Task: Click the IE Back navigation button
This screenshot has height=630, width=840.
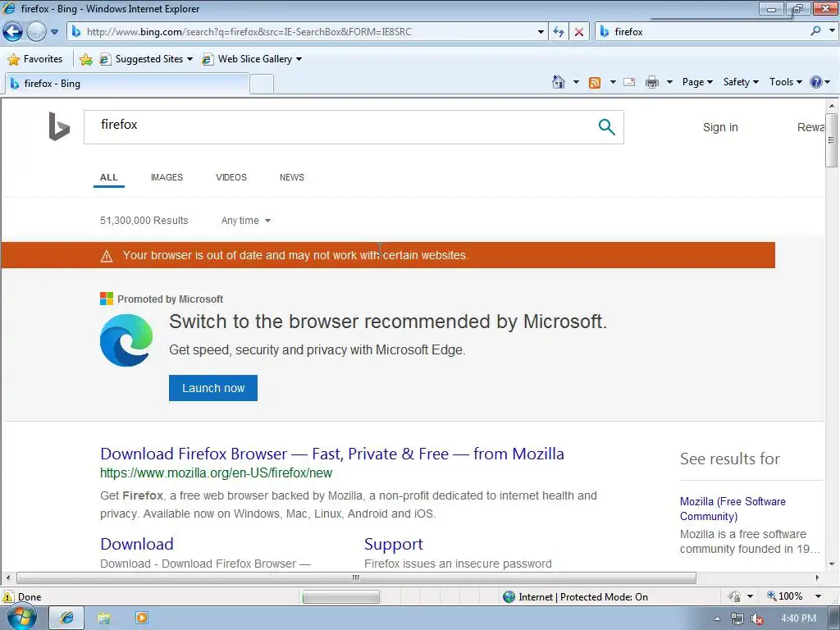Action: point(13,32)
